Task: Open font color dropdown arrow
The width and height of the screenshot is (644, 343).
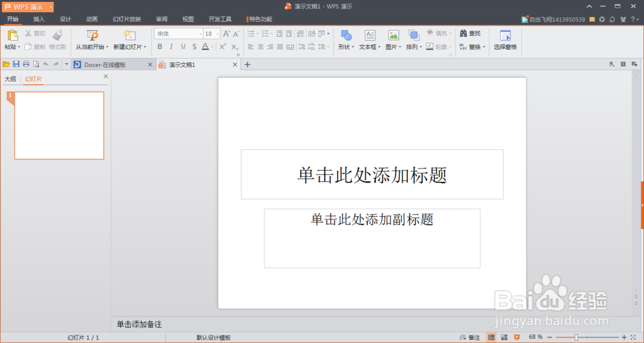Action: [213, 47]
